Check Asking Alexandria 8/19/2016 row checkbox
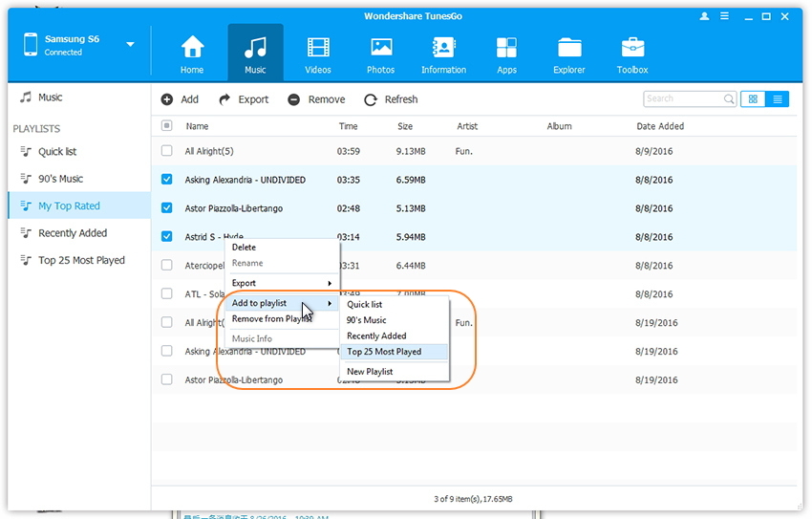 (167, 351)
